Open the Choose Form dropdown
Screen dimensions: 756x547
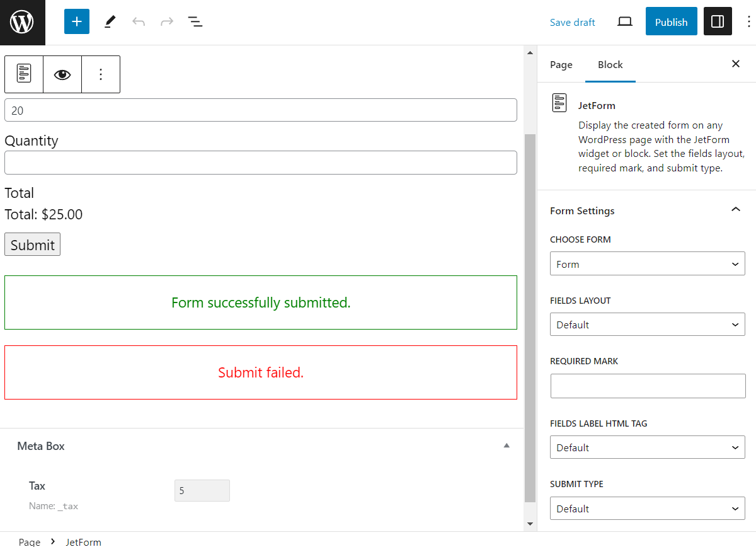(x=647, y=263)
